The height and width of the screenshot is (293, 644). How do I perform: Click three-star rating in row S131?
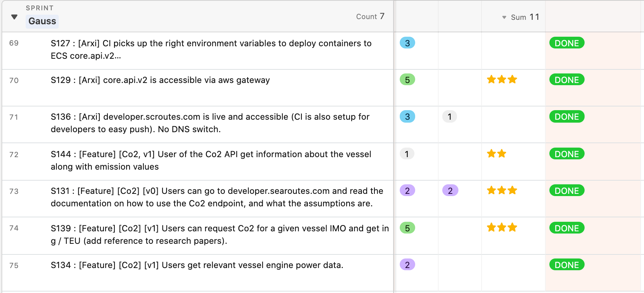(502, 190)
